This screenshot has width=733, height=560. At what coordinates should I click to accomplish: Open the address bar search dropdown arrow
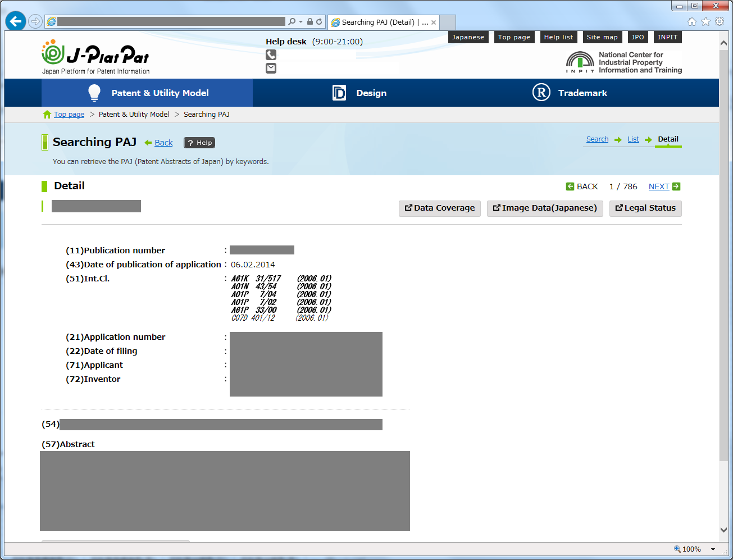[301, 22]
